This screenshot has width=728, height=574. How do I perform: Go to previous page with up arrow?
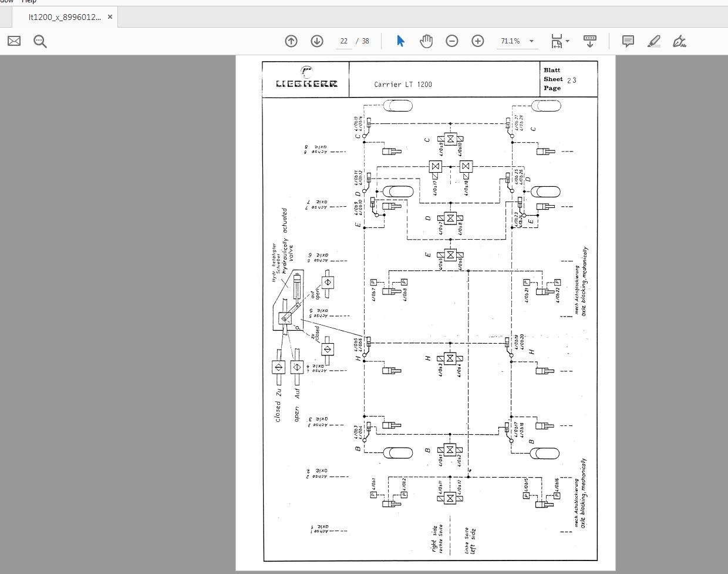coord(291,41)
